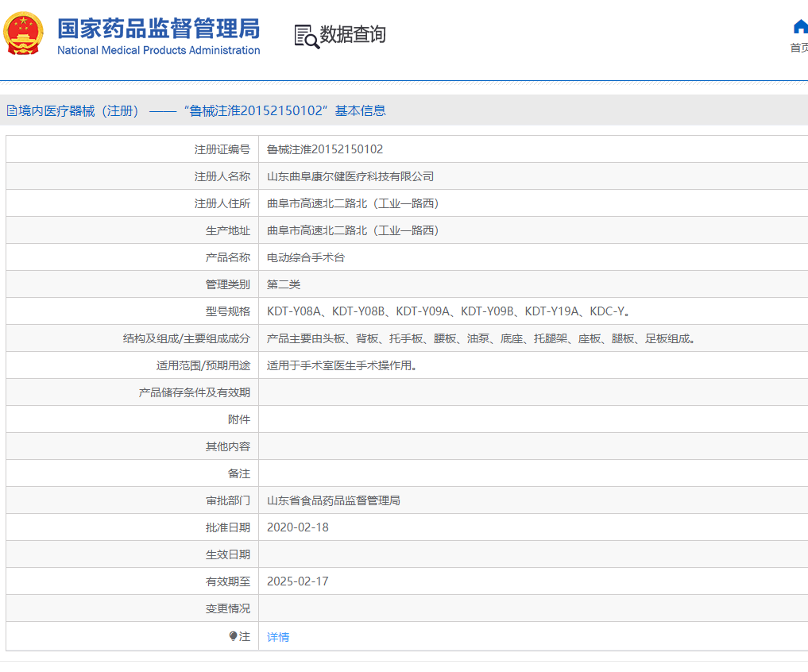
Task: Open the 详情 link
Action: coord(278,637)
